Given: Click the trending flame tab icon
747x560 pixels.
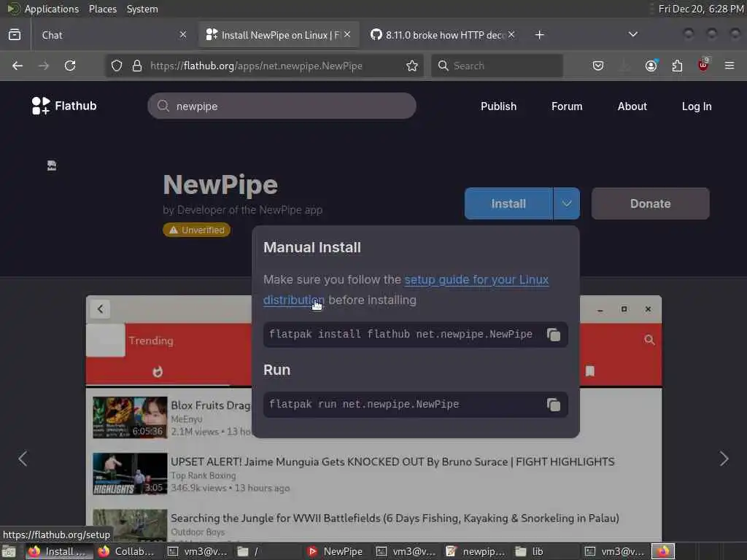Looking at the screenshot, I should 158,371.
